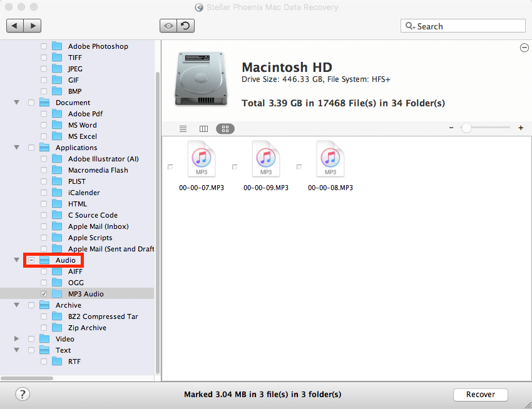Check the RTF checkbox

click(x=44, y=361)
